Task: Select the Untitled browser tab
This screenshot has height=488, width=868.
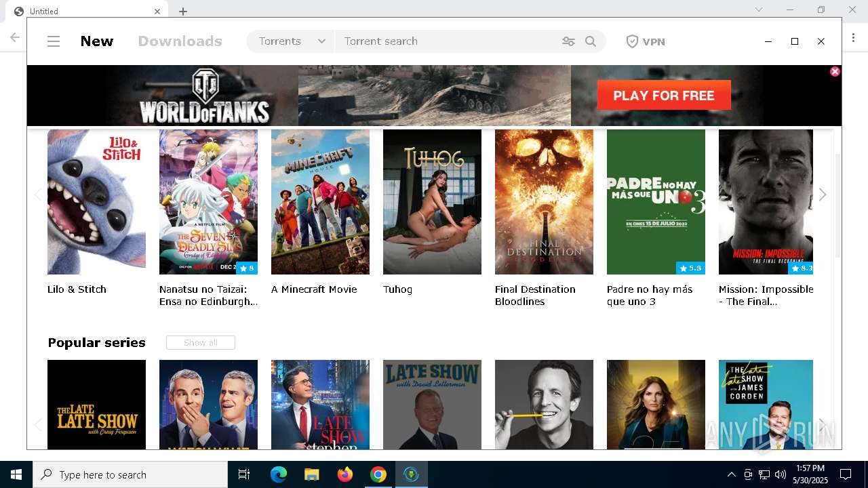Action: 87,11
